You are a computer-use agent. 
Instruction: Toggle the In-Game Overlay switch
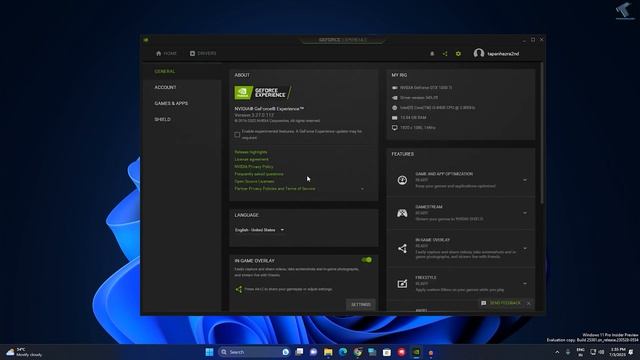point(367,260)
